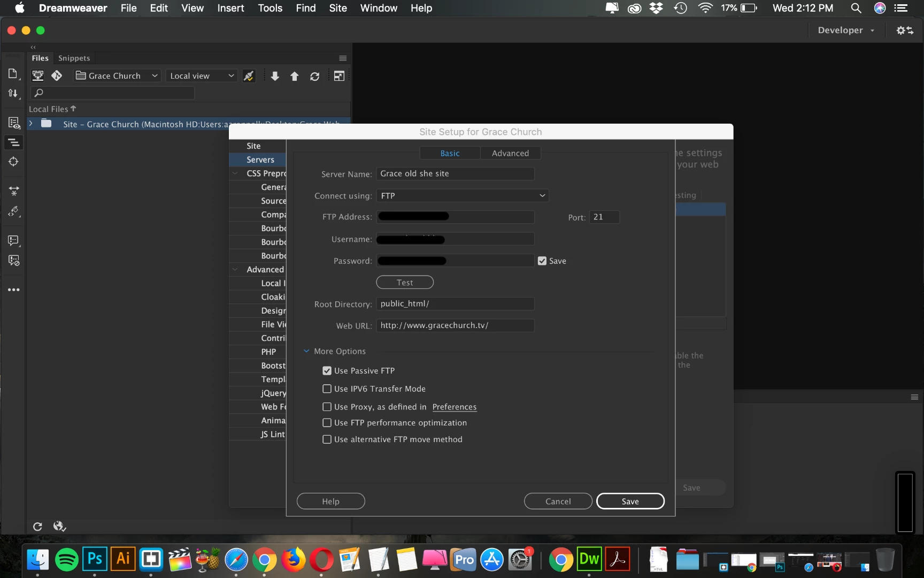Open Photoshop from the dock
This screenshot has height=578, width=924.
tap(95, 560)
